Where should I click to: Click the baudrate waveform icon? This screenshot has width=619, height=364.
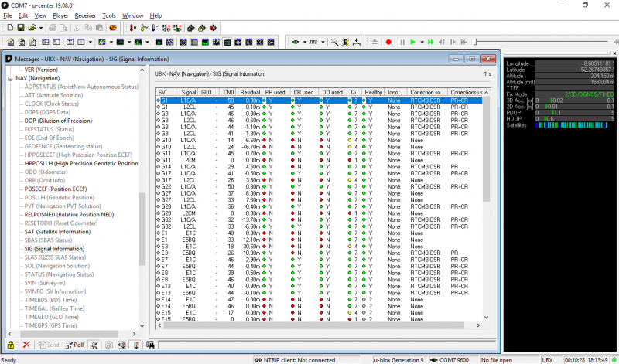tap(313, 42)
